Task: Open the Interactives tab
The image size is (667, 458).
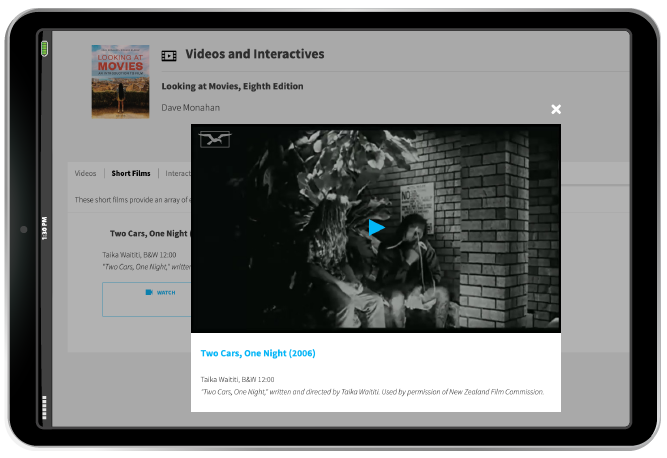Action: [x=178, y=174]
